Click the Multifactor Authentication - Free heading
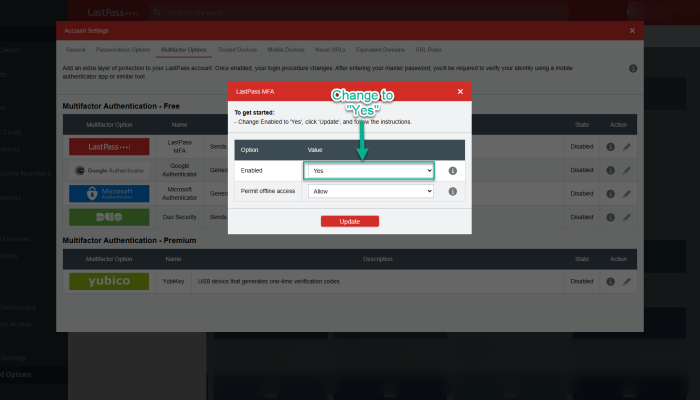Screen dimensions: 700x400 point(121,106)
